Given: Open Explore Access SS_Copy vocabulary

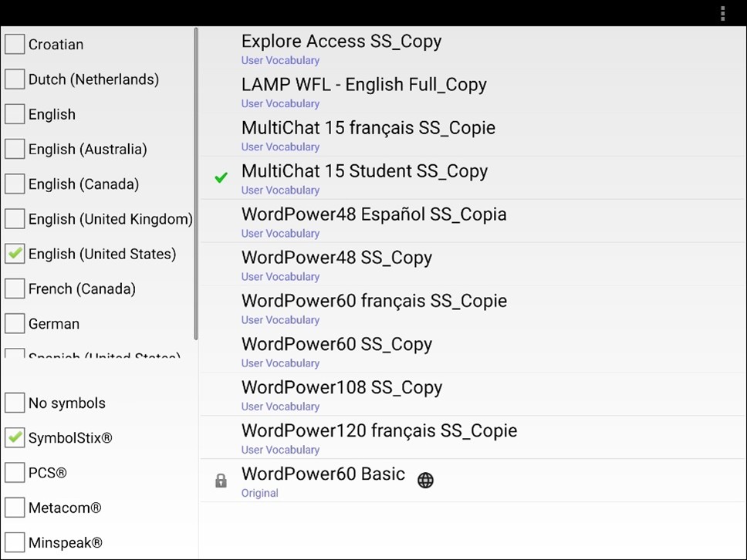Looking at the screenshot, I should point(341,48).
